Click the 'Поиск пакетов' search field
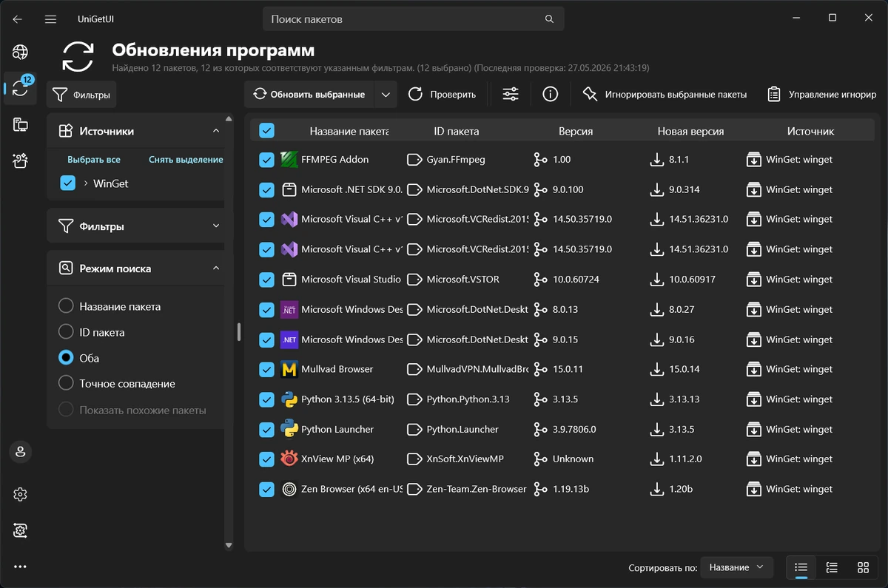The height and width of the screenshot is (588, 888). [x=414, y=18]
